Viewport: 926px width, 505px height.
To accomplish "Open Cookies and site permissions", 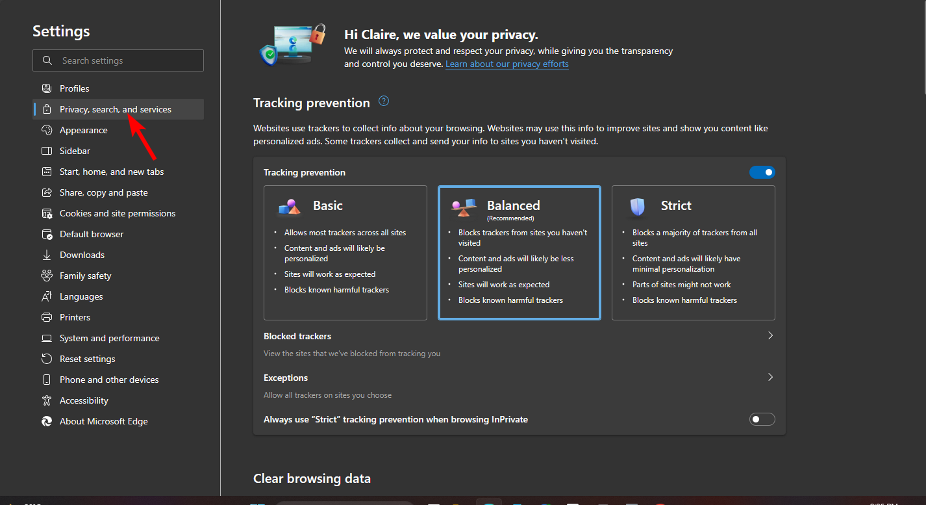I will 117,213.
